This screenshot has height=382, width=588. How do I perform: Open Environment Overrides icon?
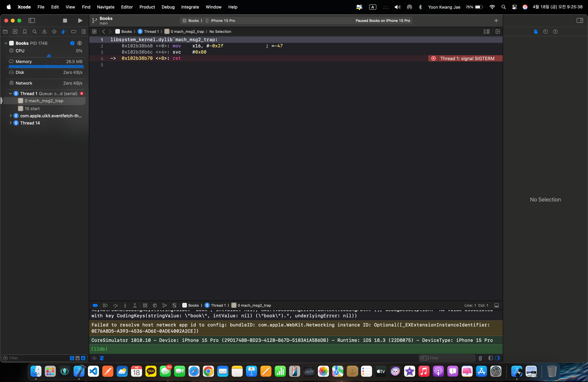click(x=174, y=305)
